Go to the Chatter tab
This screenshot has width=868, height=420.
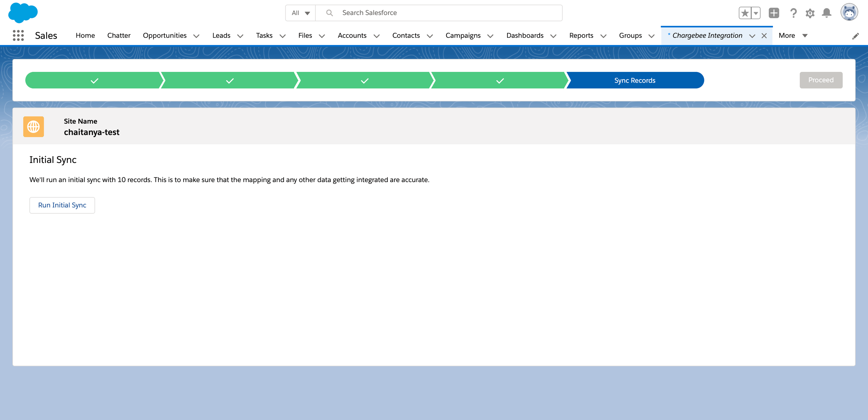pos(119,35)
